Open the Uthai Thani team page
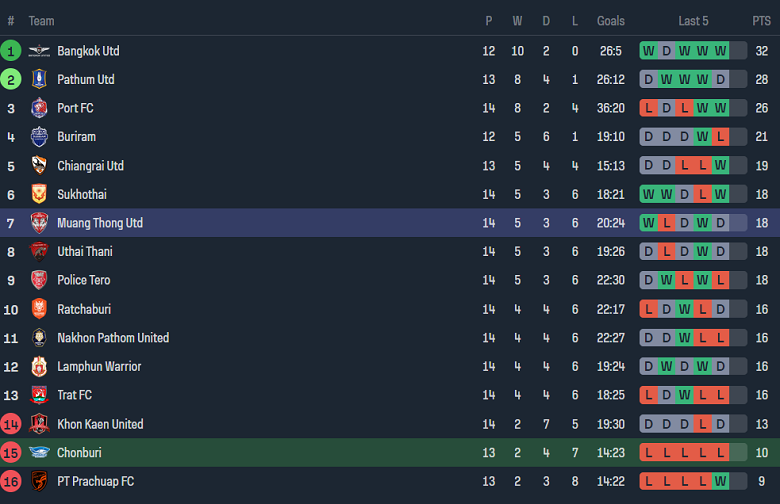This screenshot has height=504, width=780. (85, 252)
